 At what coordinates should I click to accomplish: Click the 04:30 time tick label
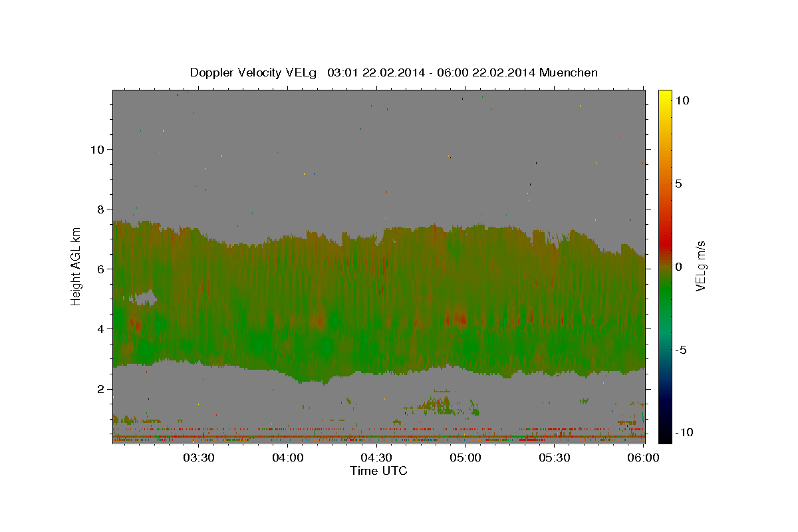[x=377, y=458]
